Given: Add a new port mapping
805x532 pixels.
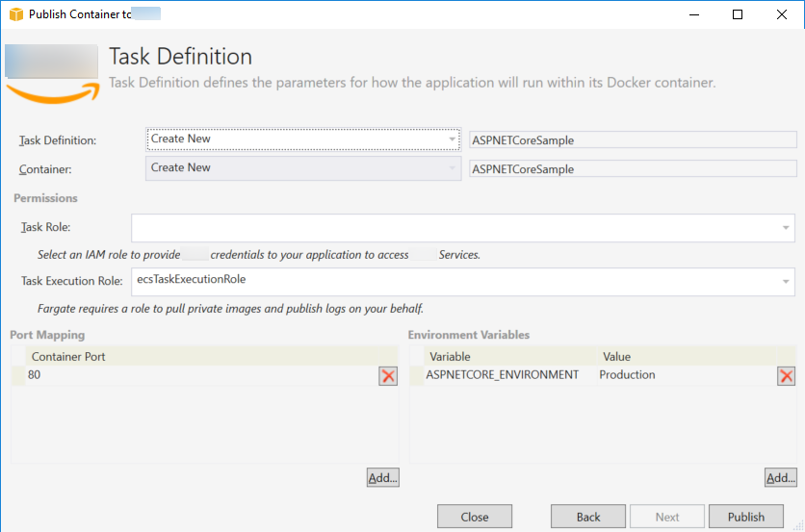Looking at the screenshot, I should point(382,478).
